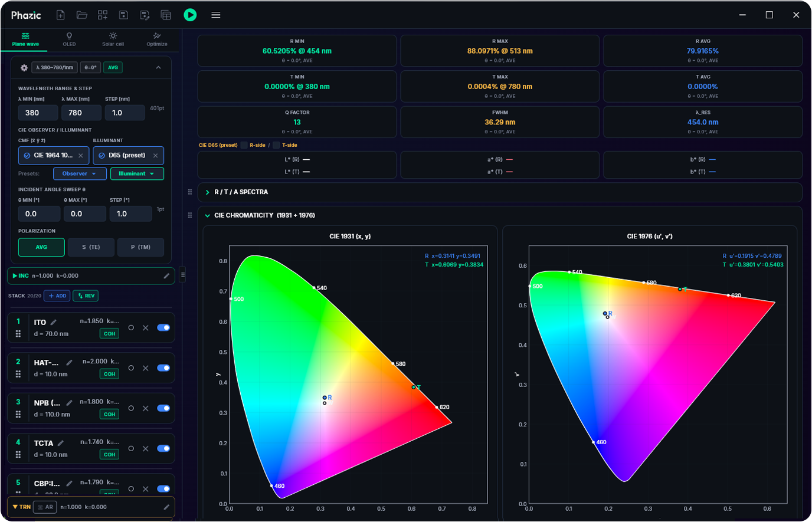Create a new file with the toolbar icon
Screen dimensions: 812x522
[60, 15]
